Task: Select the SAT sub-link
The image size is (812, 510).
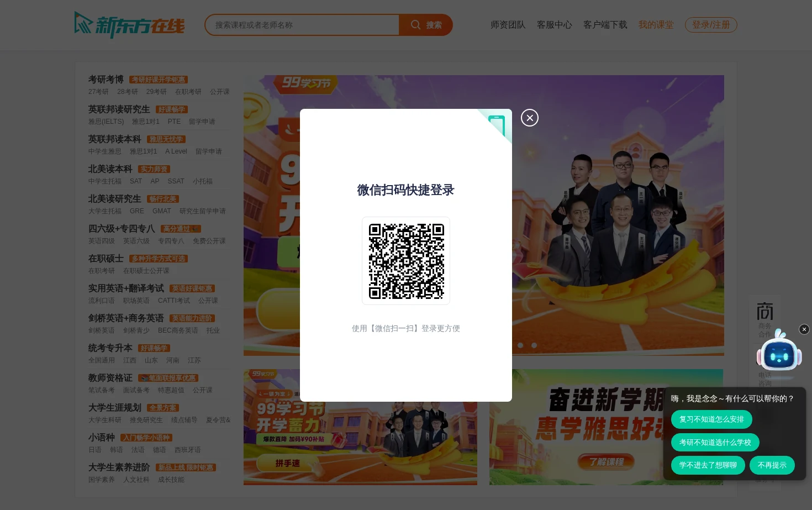Action: [x=136, y=181]
